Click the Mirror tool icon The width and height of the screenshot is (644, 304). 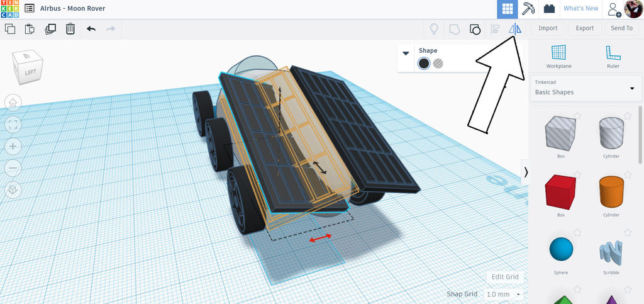(x=514, y=29)
